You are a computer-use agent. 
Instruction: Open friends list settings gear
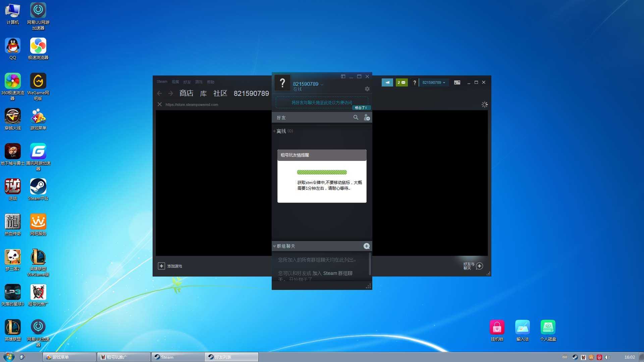pyautogui.click(x=367, y=89)
